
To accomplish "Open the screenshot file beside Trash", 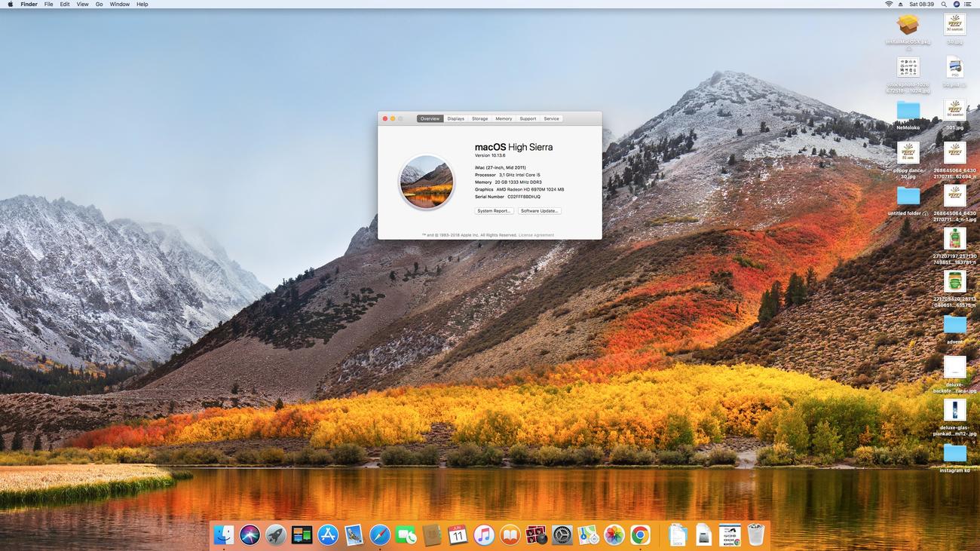I will coord(730,535).
